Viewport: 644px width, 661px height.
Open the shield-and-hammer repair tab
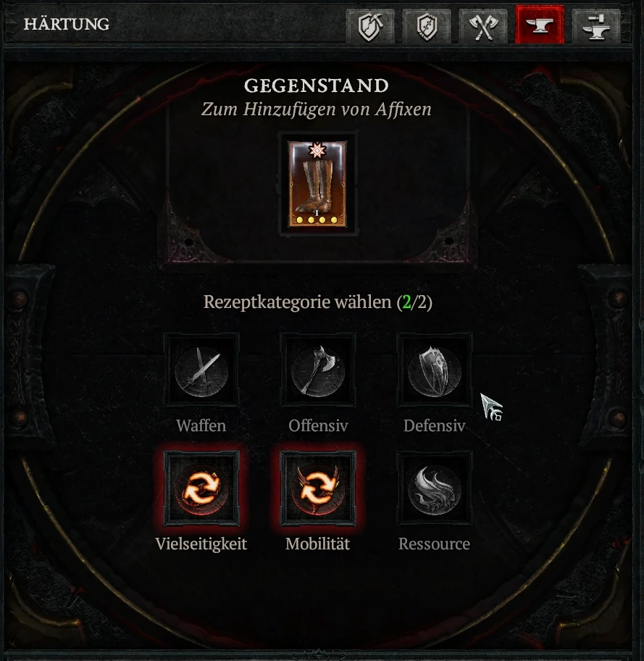point(370,26)
